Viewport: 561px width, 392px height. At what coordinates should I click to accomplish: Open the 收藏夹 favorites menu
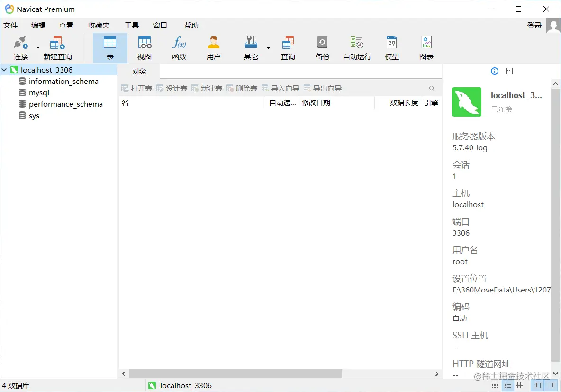99,26
